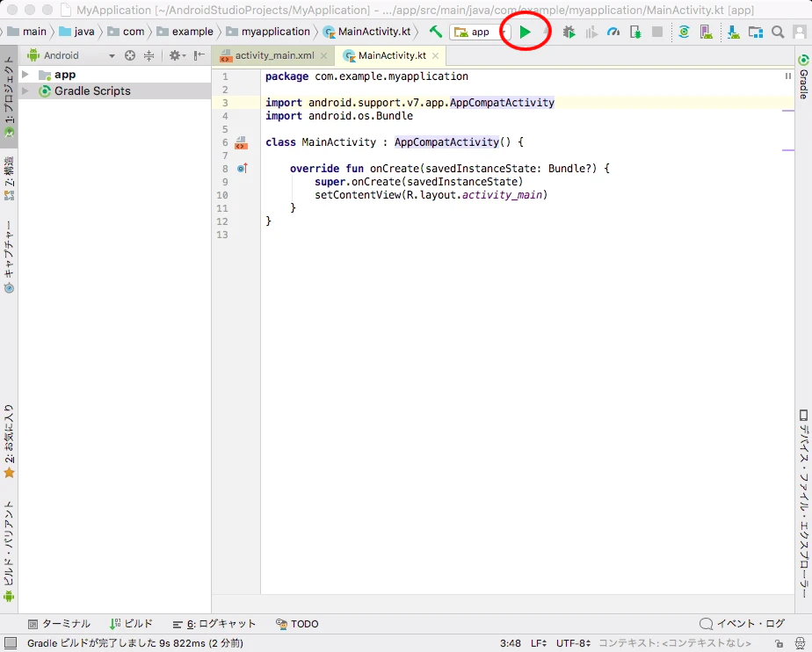
Task: Expand the app module tree node
Action: click(x=25, y=75)
